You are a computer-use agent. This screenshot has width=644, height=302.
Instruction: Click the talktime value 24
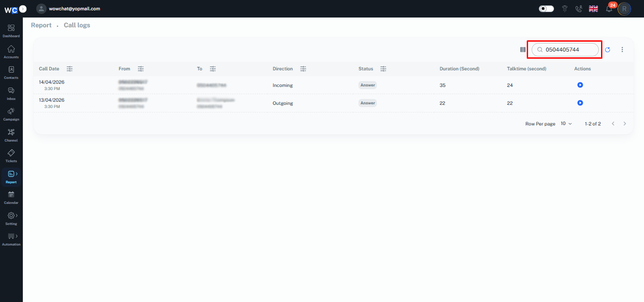pos(510,85)
